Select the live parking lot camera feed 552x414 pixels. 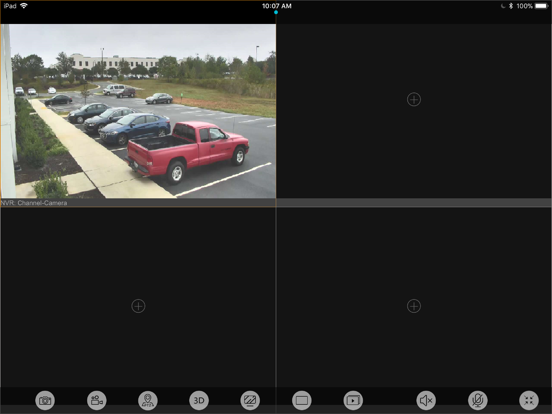(x=138, y=111)
